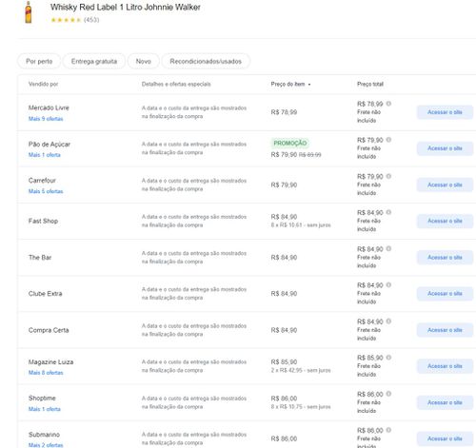This screenshot has height=448, width=476.
Task: Click info icon next to Fast Shop total price
Action: pyautogui.click(x=388, y=212)
